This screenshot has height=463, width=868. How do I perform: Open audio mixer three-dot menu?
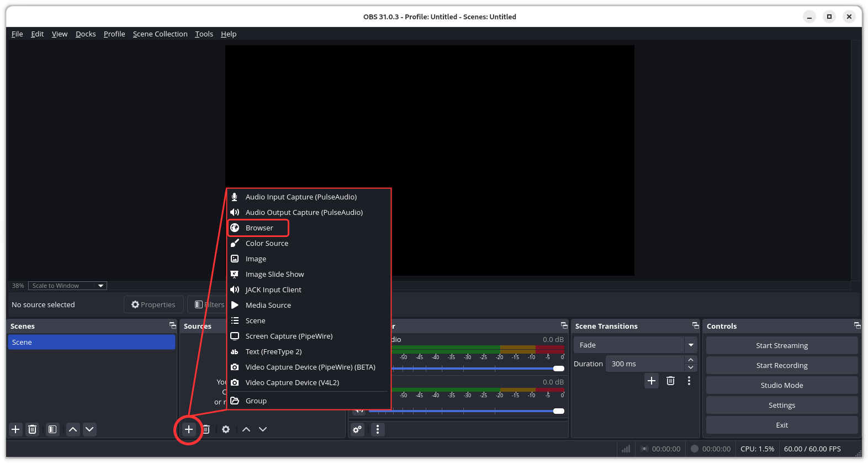(378, 429)
